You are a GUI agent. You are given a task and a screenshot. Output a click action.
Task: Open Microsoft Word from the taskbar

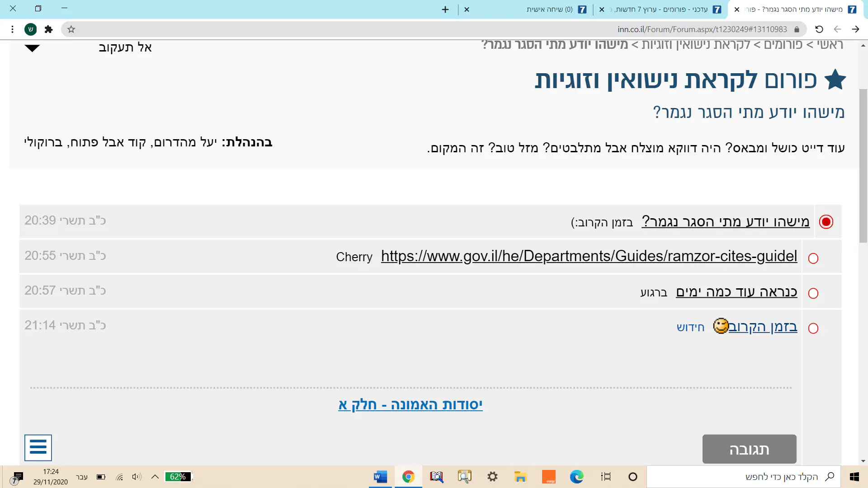(x=380, y=477)
